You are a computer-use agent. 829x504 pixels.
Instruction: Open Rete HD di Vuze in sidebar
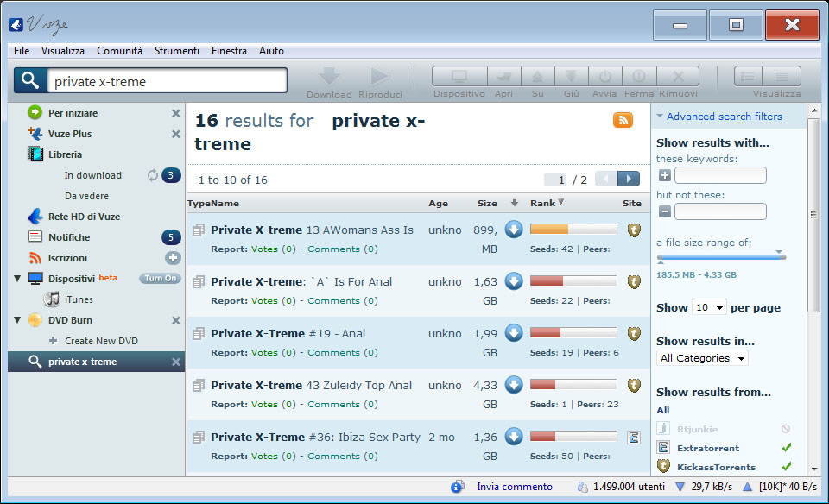point(84,217)
